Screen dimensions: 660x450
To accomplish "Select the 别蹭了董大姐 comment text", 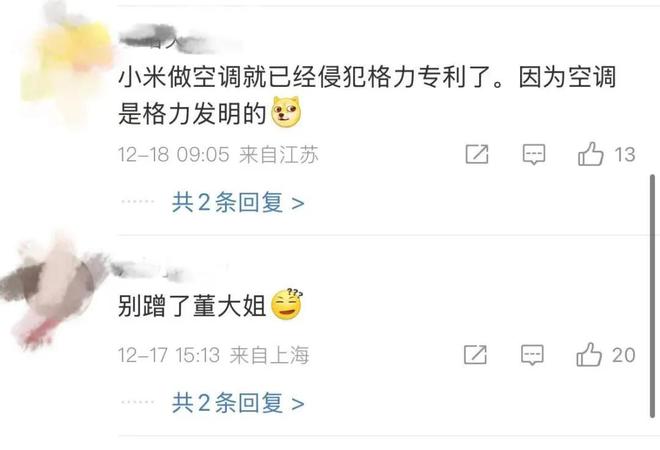I will [x=191, y=306].
